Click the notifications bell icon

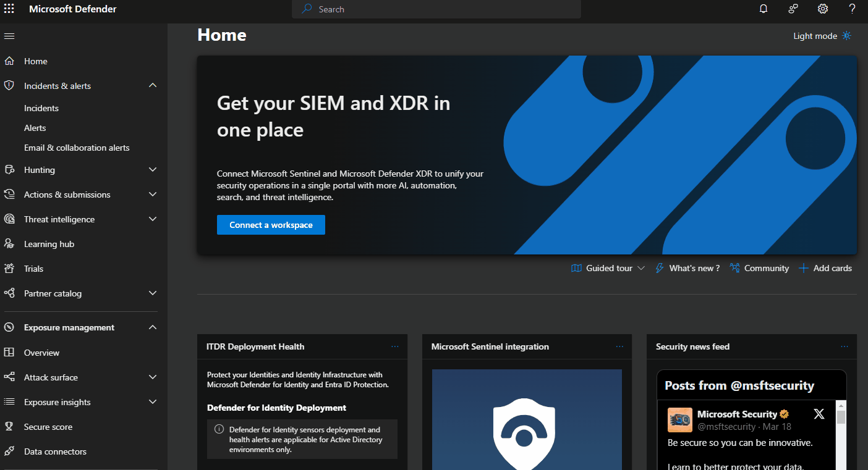coord(763,9)
